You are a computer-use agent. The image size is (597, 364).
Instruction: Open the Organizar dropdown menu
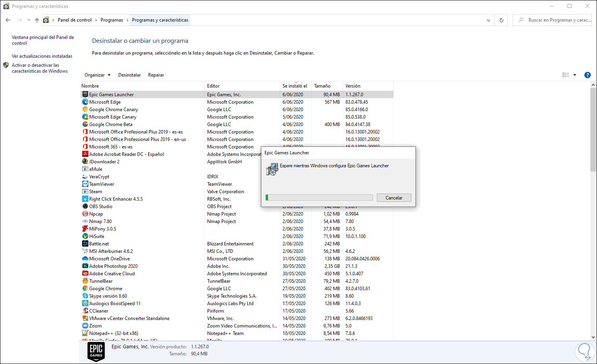click(97, 75)
